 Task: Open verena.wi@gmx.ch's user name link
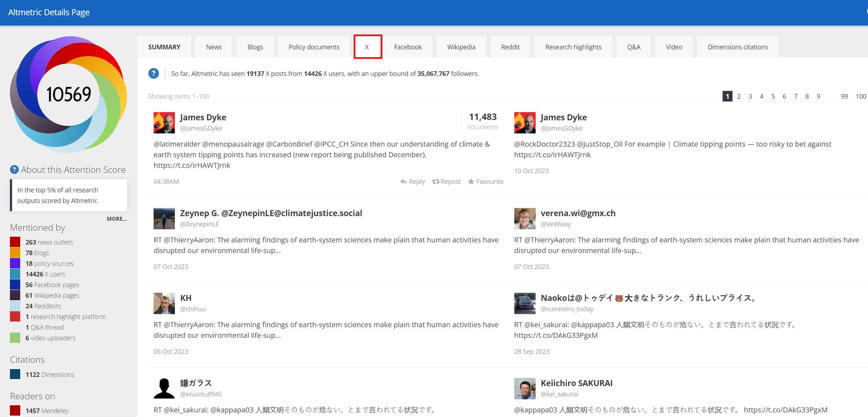[x=578, y=213]
